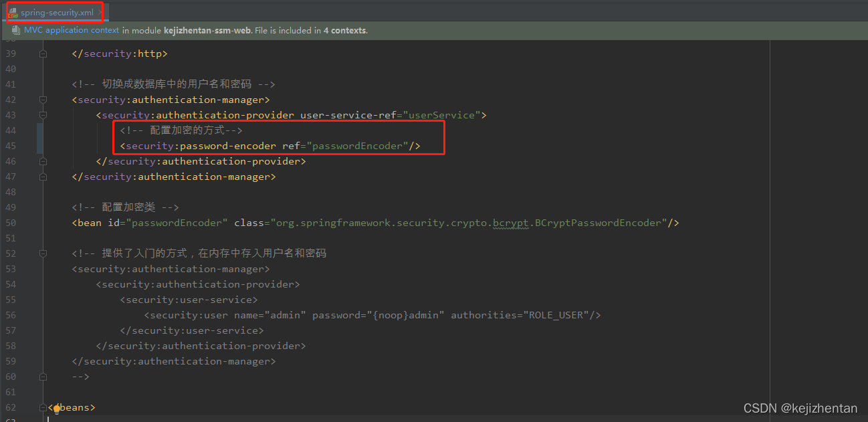This screenshot has width=868, height=422.
Task: Click the beans fold marker at line 62
Action: click(x=43, y=407)
